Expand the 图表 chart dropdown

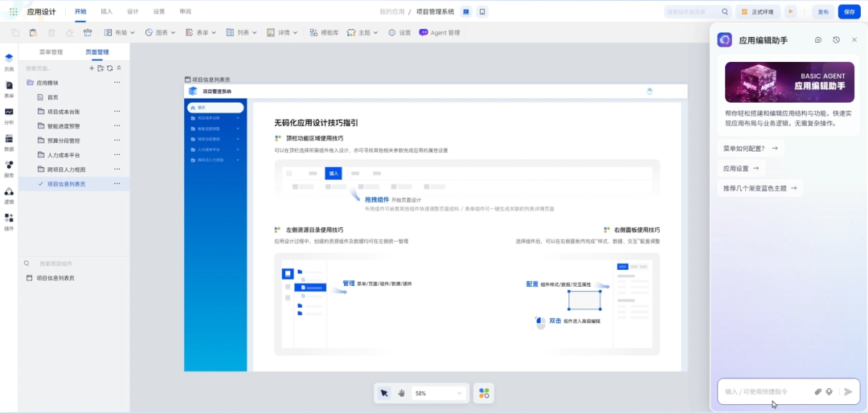coord(161,33)
